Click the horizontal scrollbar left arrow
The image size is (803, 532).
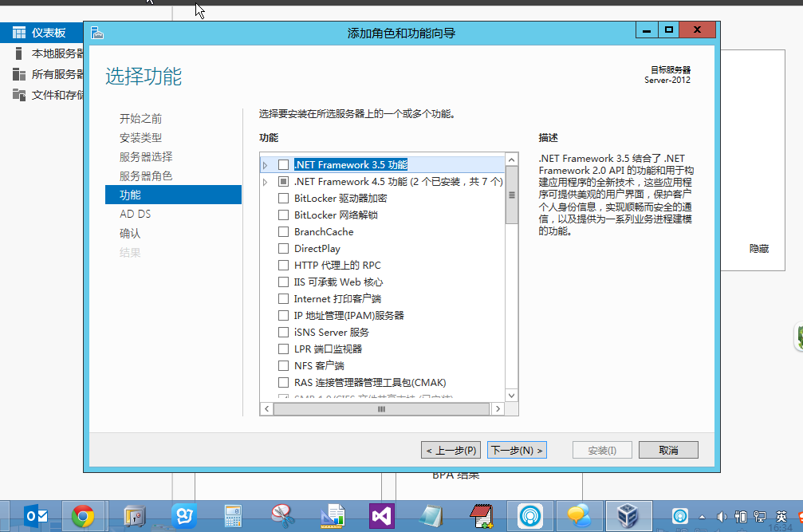tap(267, 408)
